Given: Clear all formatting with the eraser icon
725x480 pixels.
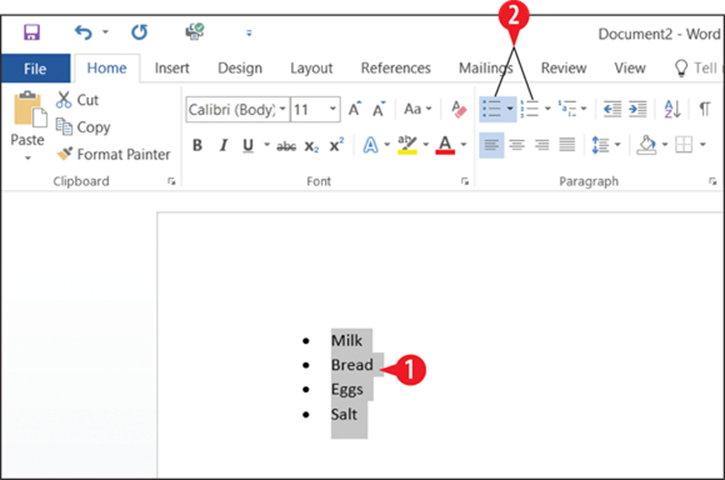Looking at the screenshot, I should 459,109.
